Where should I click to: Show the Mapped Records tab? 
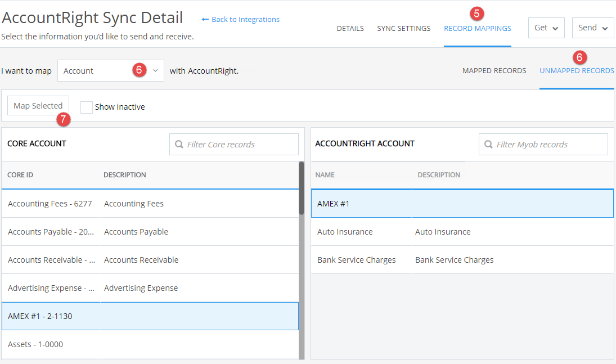(x=494, y=71)
